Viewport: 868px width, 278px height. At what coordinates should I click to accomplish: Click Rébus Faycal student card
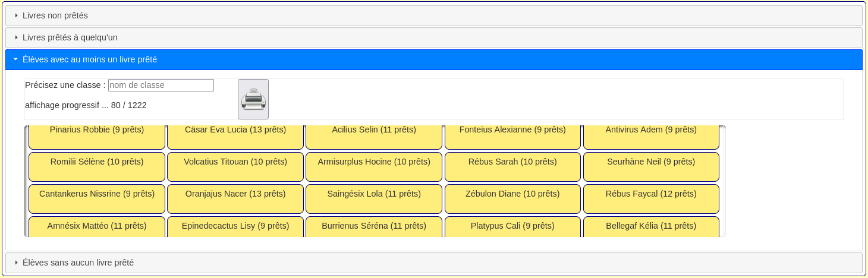[651, 199]
